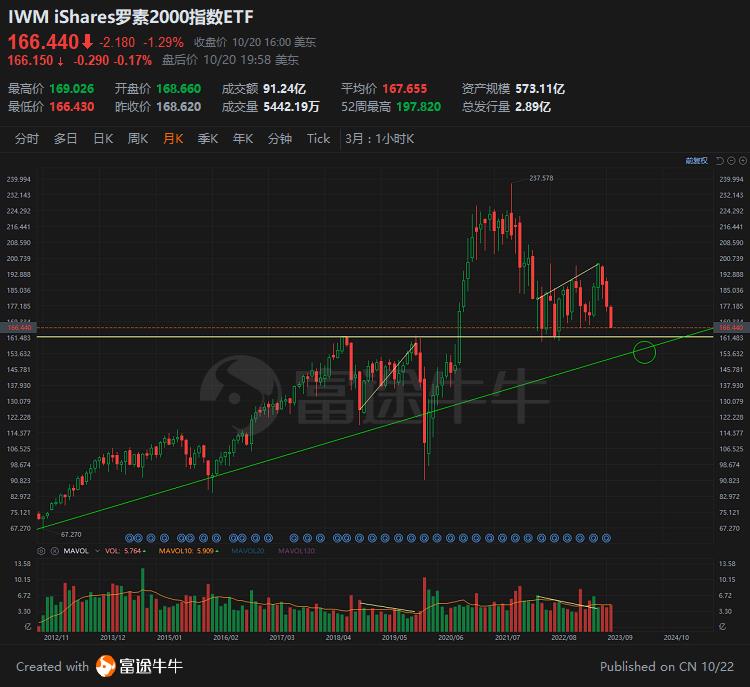Open MAVOL indicator settings gear
Screen dimensions: 750x687
tap(41, 551)
